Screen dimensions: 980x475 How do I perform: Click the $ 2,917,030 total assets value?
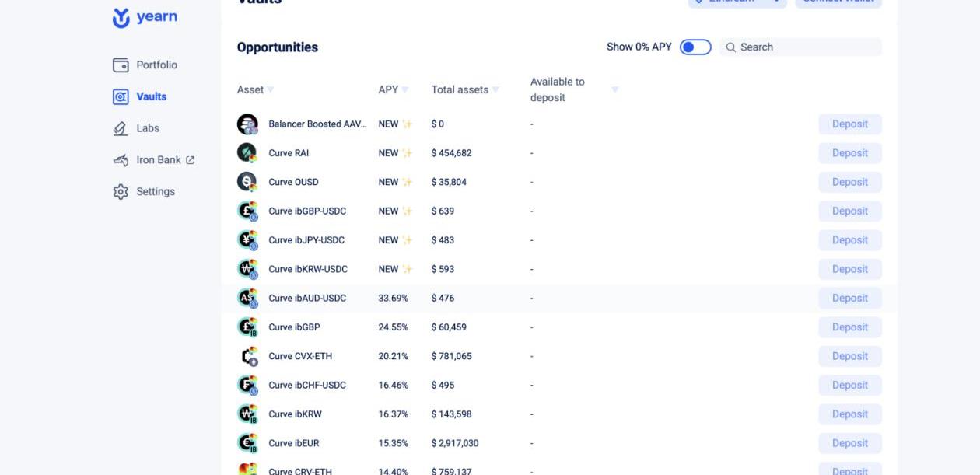click(x=455, y=443)
